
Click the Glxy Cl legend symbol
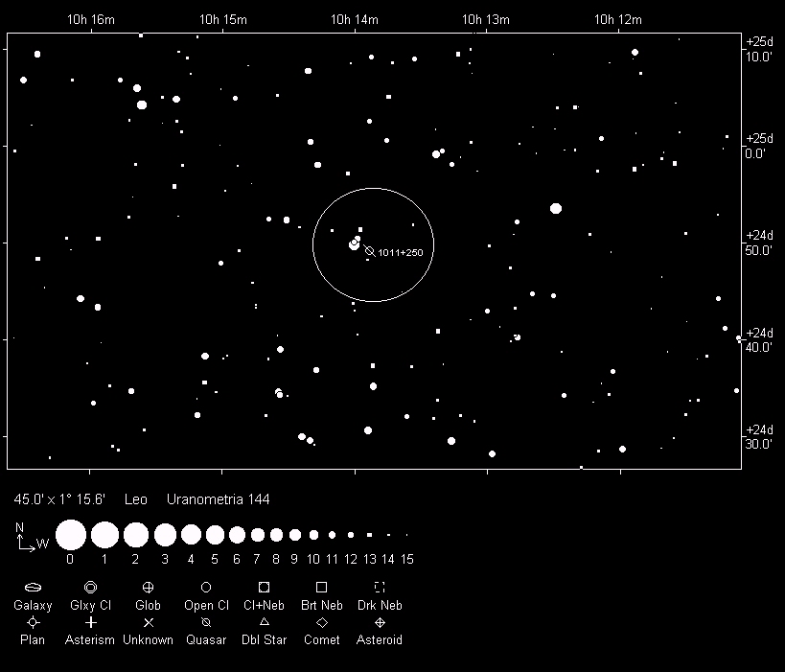click(90, 587)
